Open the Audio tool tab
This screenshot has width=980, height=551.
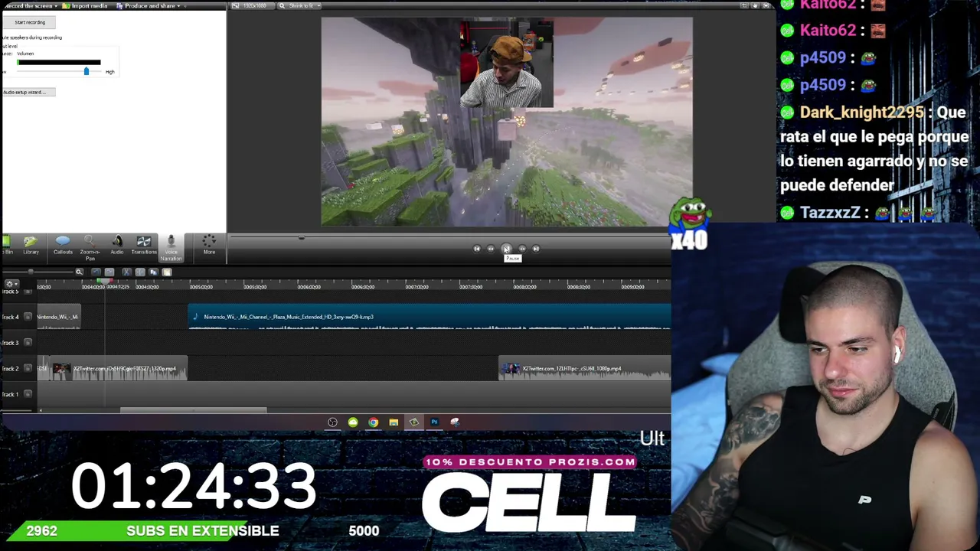point(117,246)
